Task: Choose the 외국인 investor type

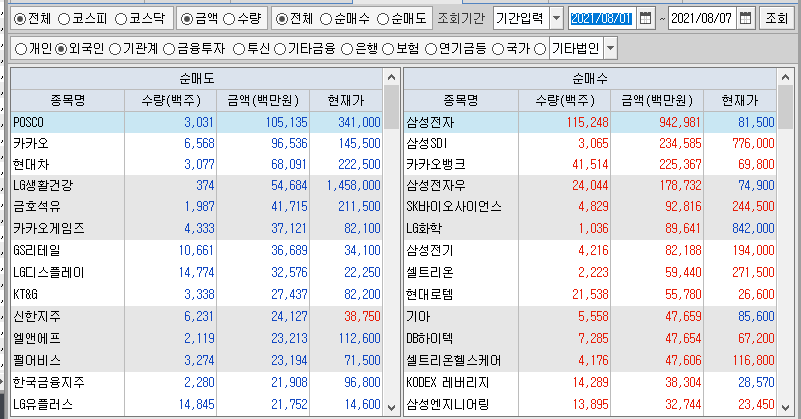Action: (x=61, y=49)
